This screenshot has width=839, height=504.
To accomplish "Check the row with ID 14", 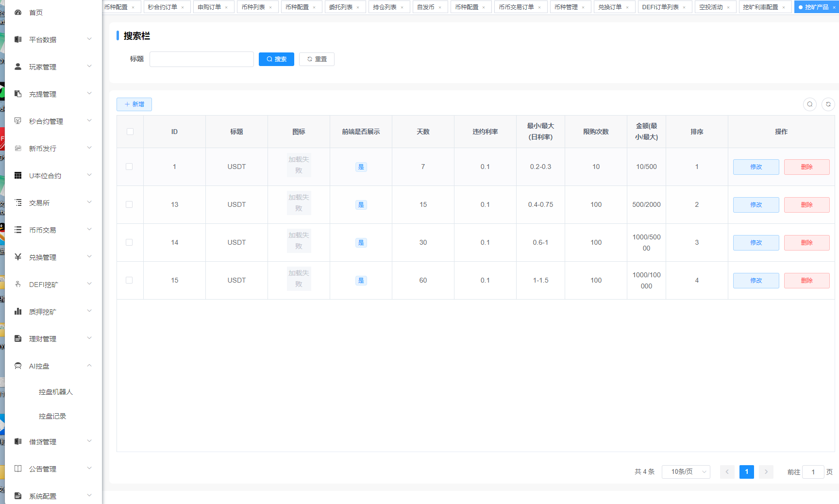I will (x=129, y=242).
